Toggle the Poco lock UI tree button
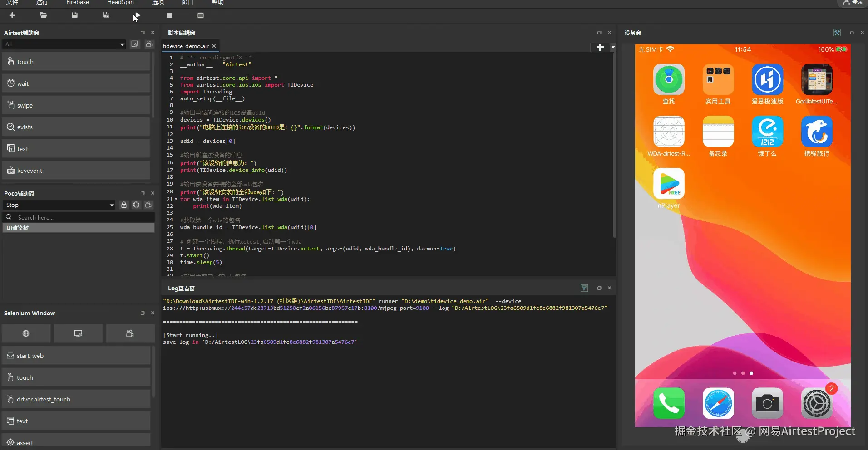The image size is (868, 450). coord(123,205)
